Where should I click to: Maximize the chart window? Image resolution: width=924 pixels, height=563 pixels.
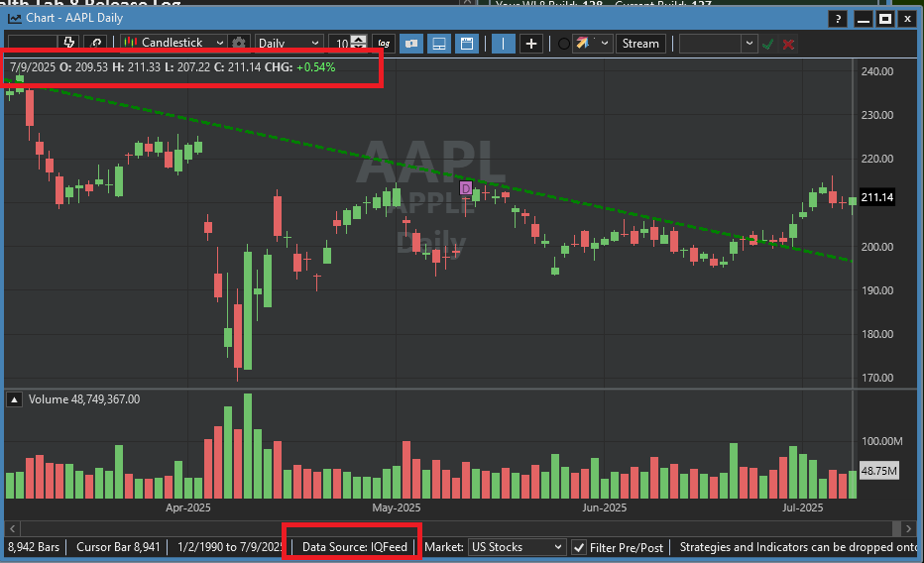pyautogui.click(x=885, y=20)
